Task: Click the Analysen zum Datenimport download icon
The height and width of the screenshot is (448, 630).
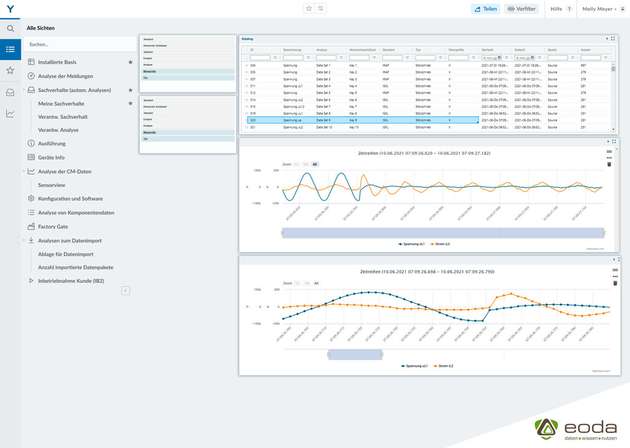Action: coord(31,240)
